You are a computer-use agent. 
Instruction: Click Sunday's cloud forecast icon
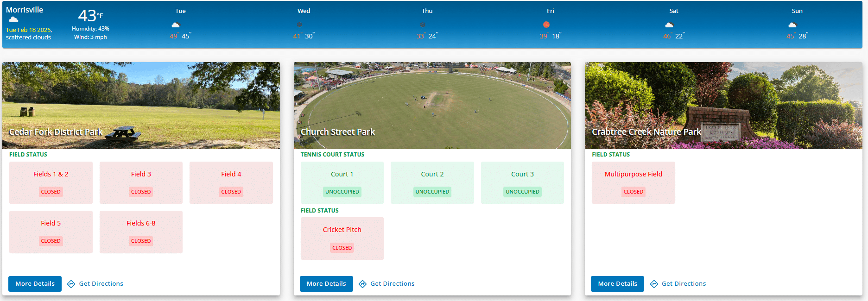click(x=792, y=25)
